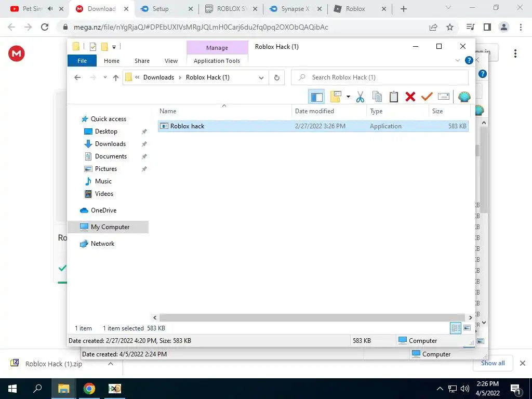Reload the mega.nz page
Image resolution: width=532 pixels, height=399 pixels.
[x=45, y=27]
